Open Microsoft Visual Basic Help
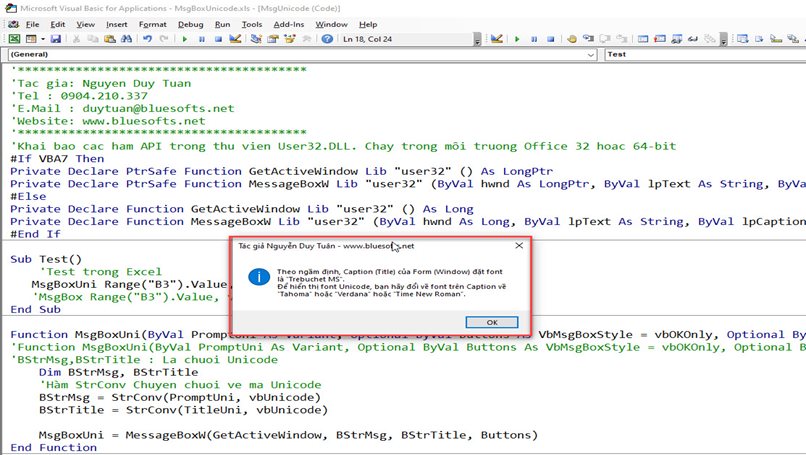Screen dimensions: 806x455 click(327, 39)
